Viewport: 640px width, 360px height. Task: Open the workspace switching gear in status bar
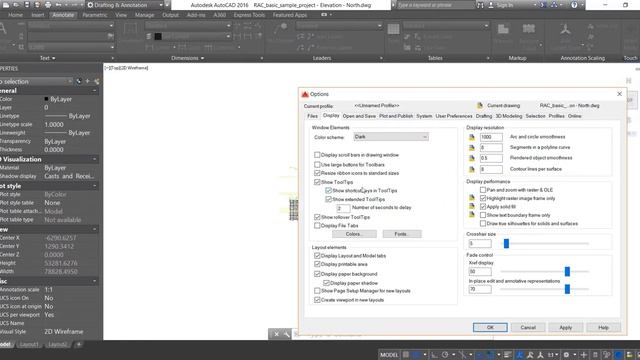(x=566, y=355)
